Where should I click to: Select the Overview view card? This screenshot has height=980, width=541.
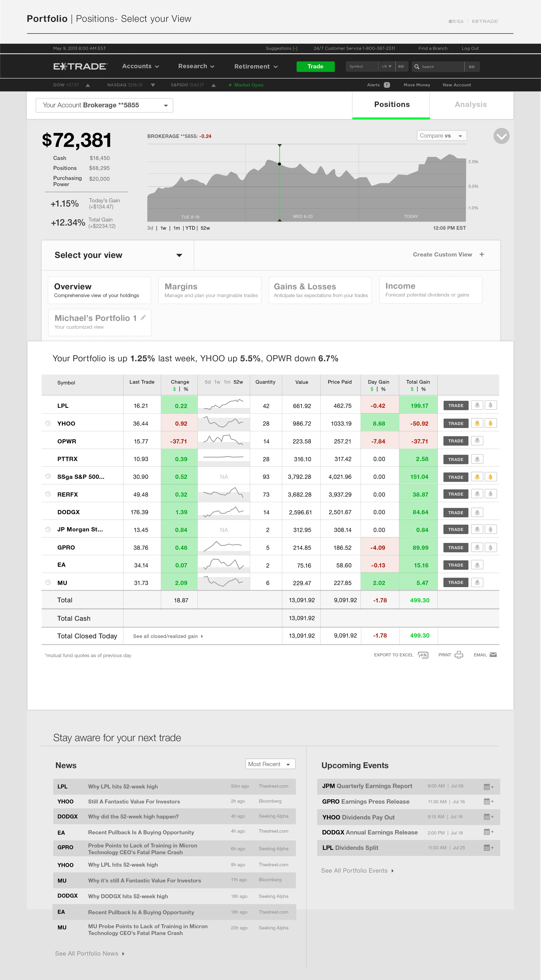pyautogui.click(x=99, y=290)
